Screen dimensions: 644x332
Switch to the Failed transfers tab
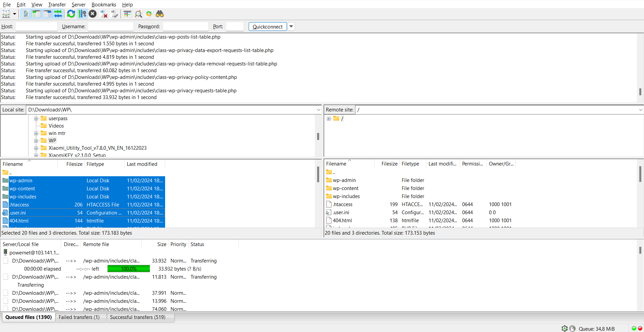79,317
